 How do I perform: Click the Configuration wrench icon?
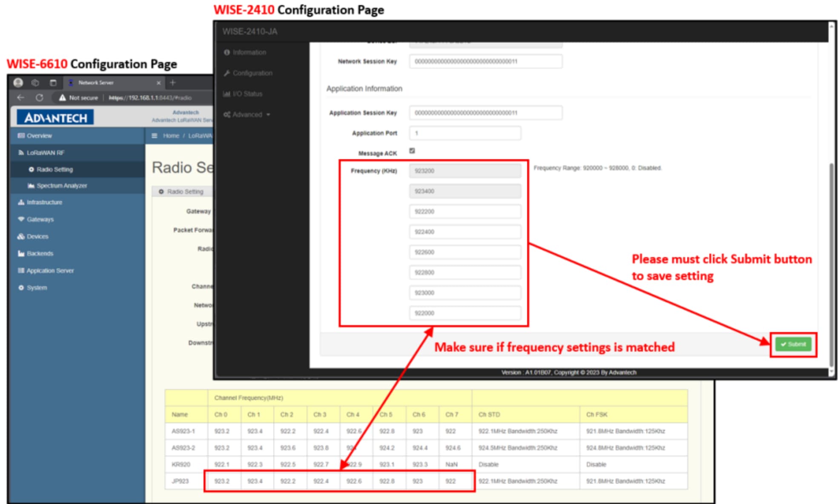tap(227, 73)
